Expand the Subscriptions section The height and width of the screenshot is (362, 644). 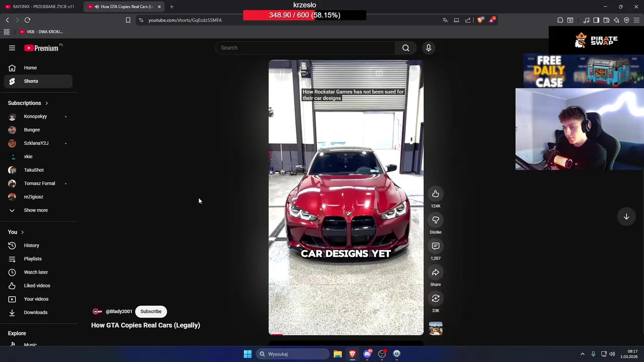28,103
